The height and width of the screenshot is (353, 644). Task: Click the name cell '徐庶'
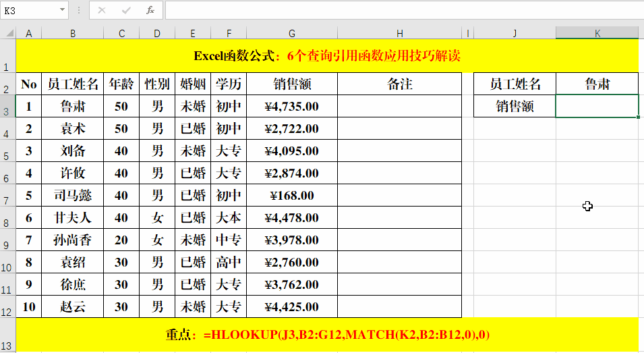[73, 284]
